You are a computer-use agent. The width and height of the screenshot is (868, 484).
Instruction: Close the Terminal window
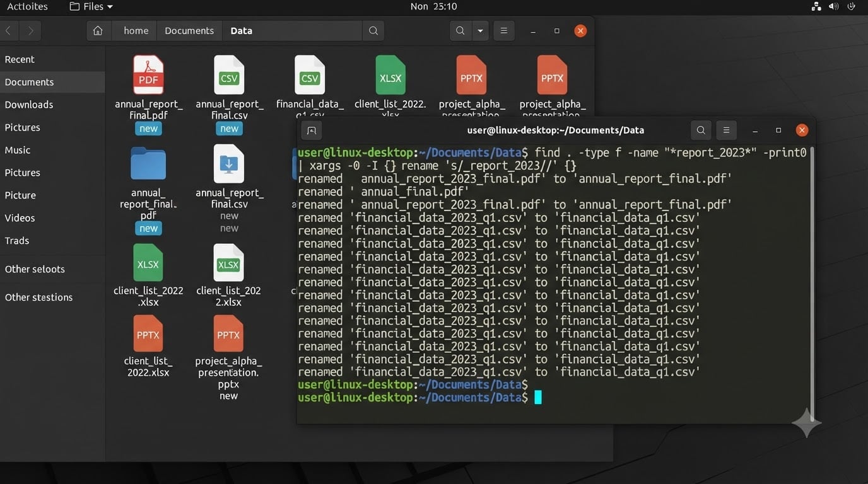pyautogui.click(x=802, y=130)
